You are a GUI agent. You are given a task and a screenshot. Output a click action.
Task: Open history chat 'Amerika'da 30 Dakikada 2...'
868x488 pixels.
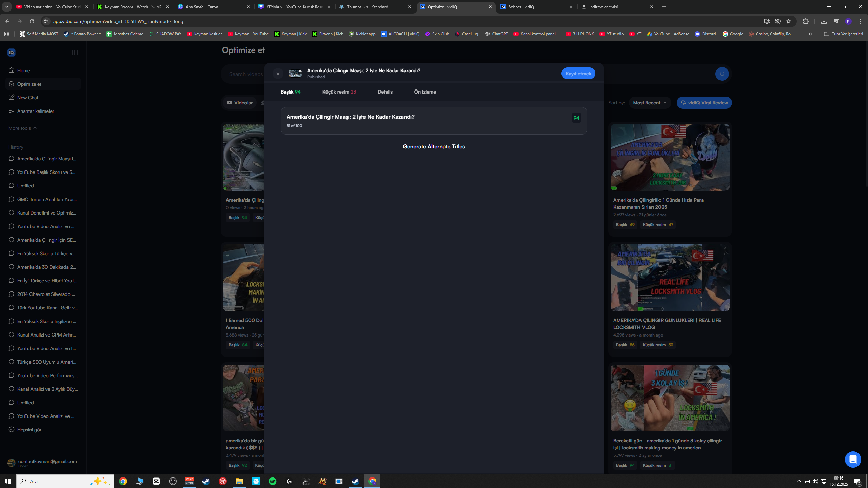click(43, 267)
